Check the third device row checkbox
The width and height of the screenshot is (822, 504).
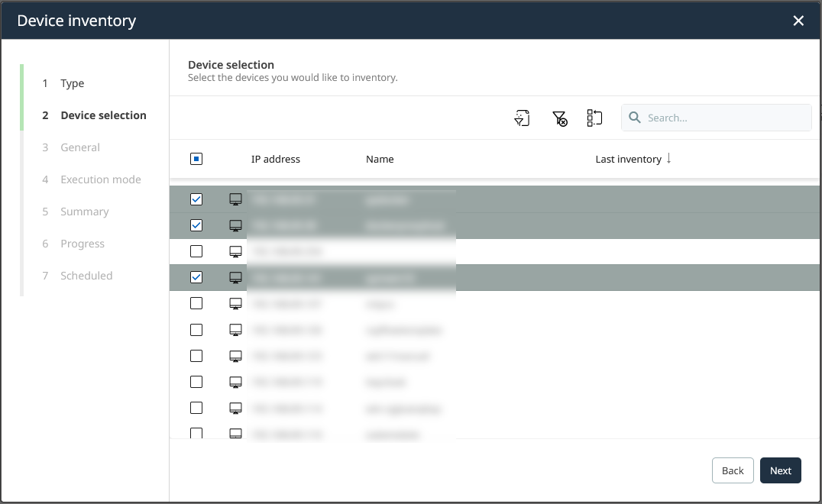[196, 251]
